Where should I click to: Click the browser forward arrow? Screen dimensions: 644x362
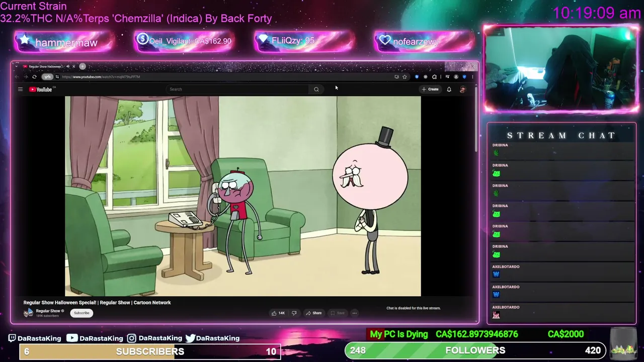tap(26, 77)
